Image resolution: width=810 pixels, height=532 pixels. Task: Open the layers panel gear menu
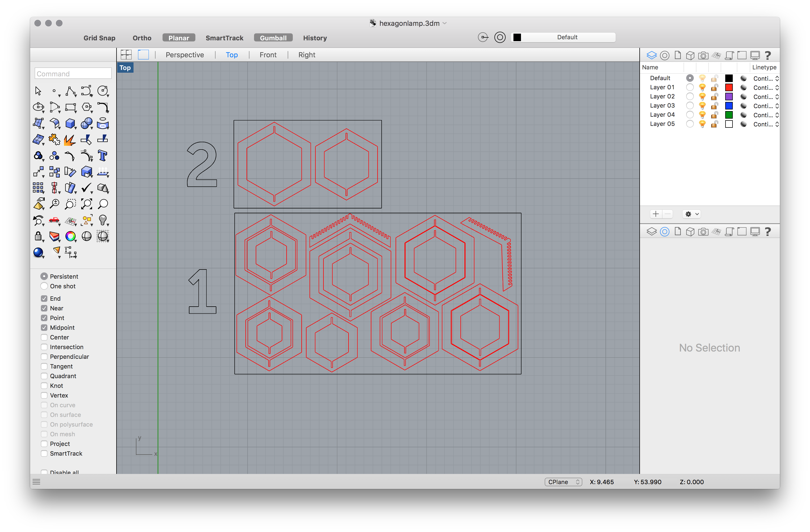click(x=691, y=214)
